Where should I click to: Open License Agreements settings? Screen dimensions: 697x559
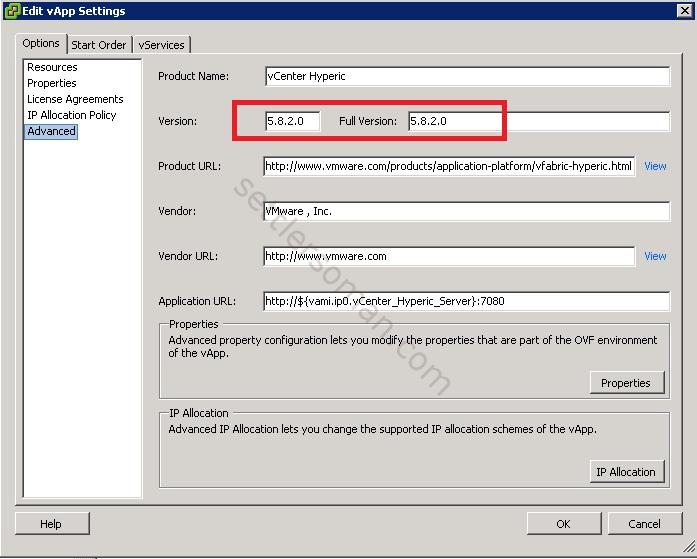pos(75,99)
